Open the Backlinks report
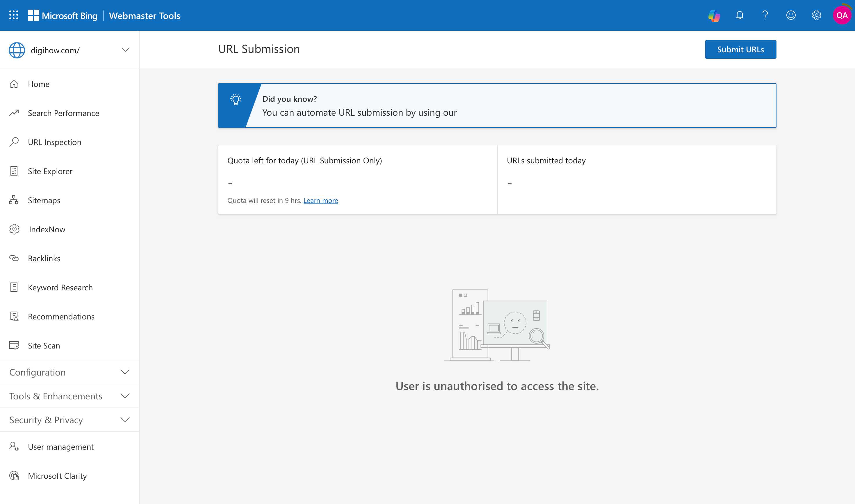 (x=44, y=258)
